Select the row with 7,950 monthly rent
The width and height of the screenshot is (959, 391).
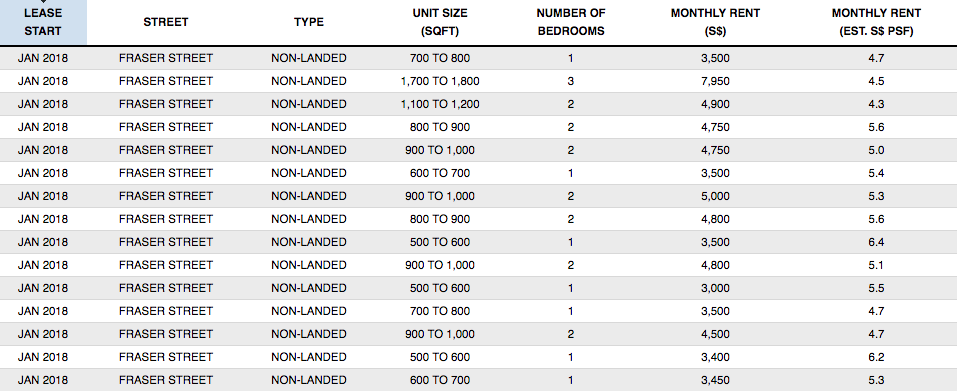point(480,81)
